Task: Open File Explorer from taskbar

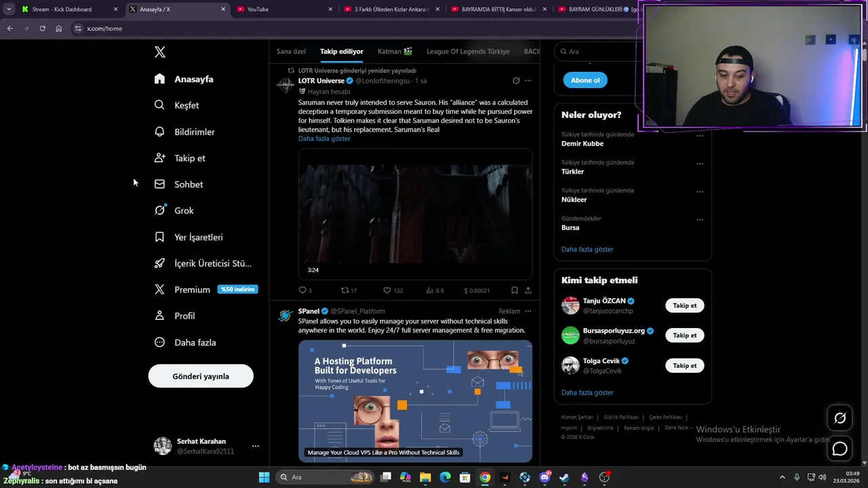Action: [x=425, y=478]
